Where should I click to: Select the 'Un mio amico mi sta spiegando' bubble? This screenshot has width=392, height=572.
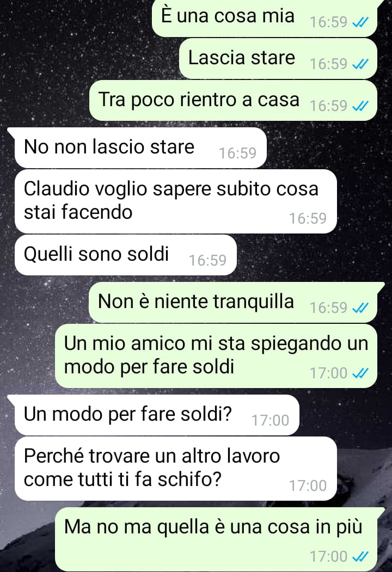(x=216, y=356)
